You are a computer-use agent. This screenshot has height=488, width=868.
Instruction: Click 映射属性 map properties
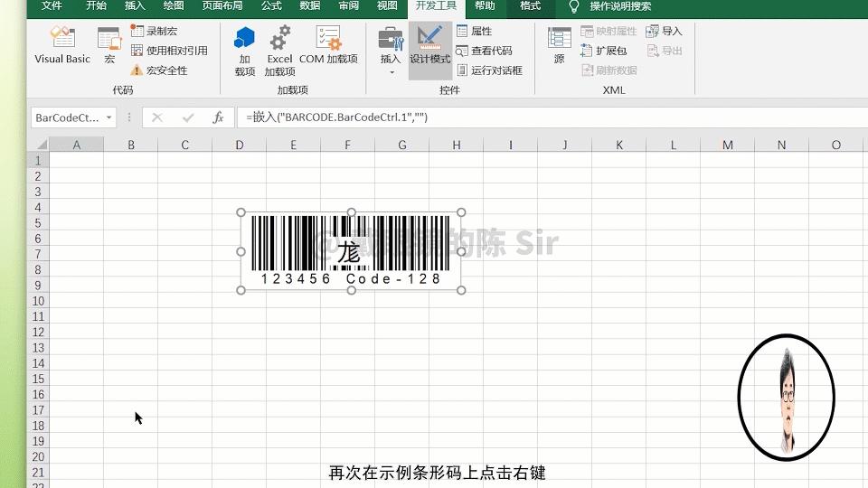609,31
